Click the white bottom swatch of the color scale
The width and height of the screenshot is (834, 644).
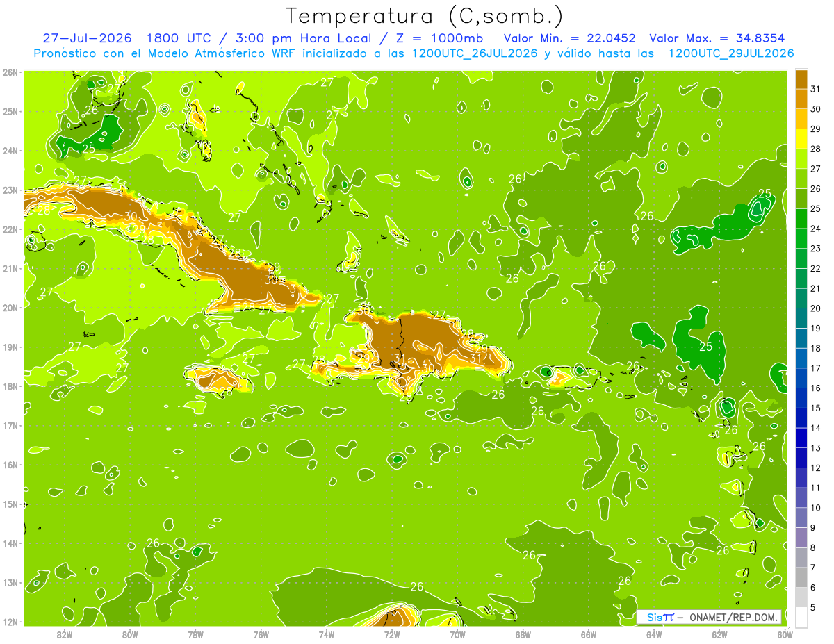[x=801, y=617]
